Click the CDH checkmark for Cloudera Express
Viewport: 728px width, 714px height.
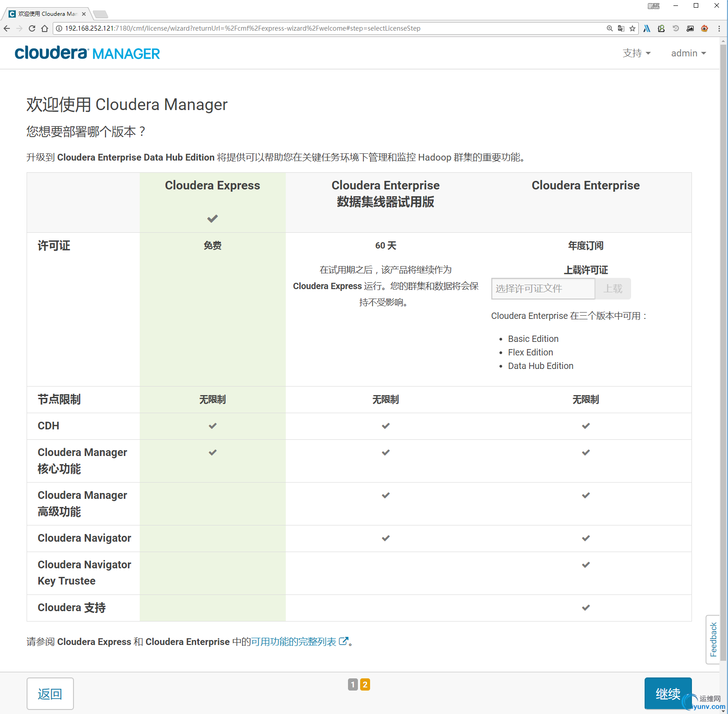click(212, 426)
